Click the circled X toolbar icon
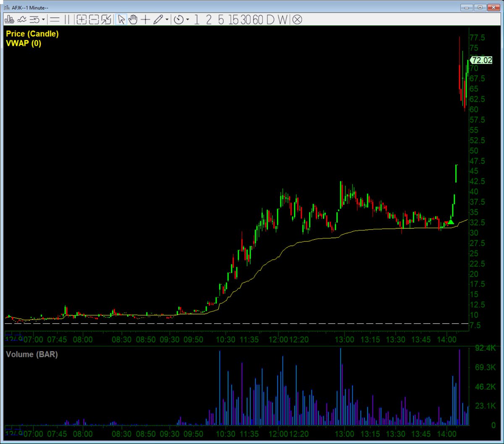 point(297,19)
